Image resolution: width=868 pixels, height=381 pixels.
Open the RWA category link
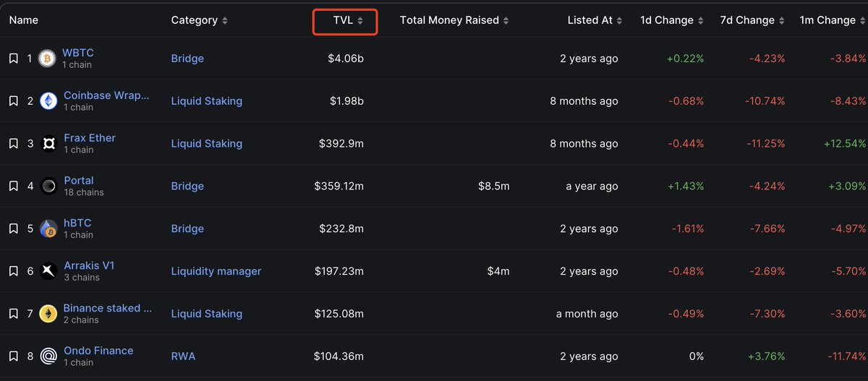coord(183,356)
